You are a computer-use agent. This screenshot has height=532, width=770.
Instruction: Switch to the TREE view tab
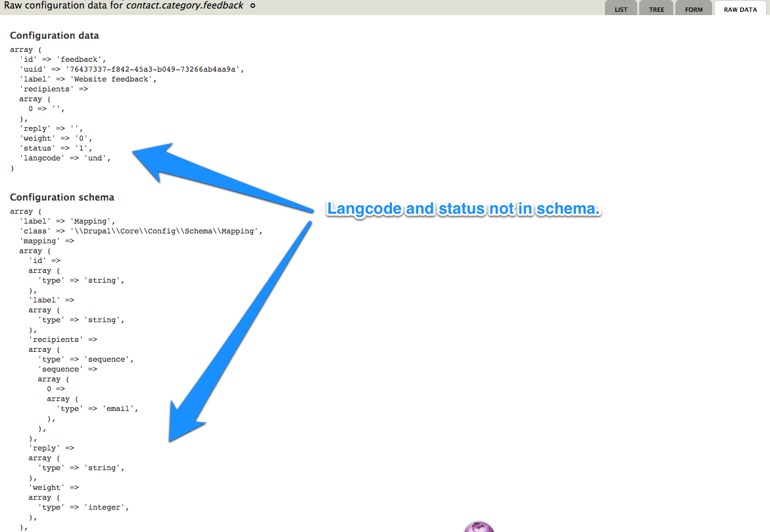tap(656, 9)
